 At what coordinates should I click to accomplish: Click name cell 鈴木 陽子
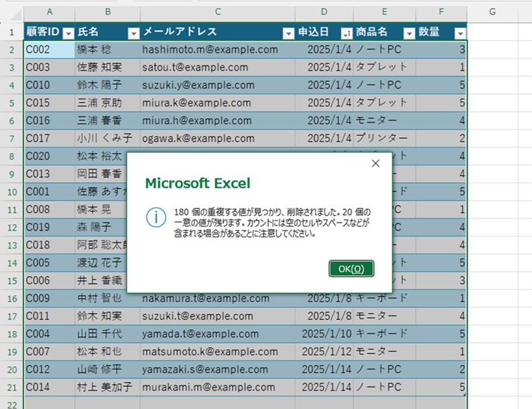108,85
